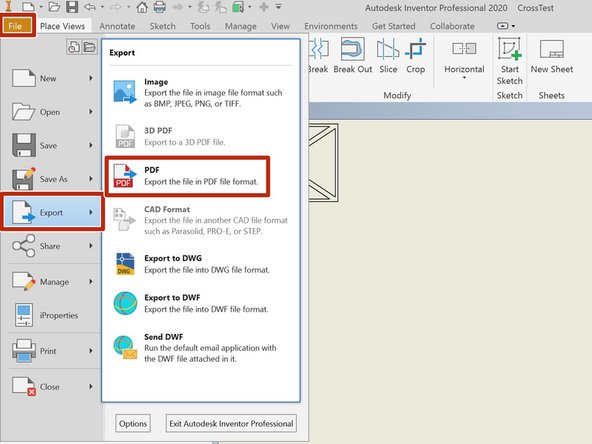Choose Export to DWF option
This screenshot has width=592, height=444.
pos(201,303)
